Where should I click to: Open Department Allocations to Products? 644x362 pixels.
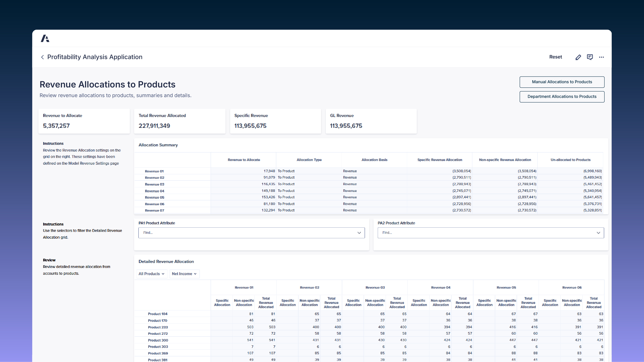pos(562,97)
